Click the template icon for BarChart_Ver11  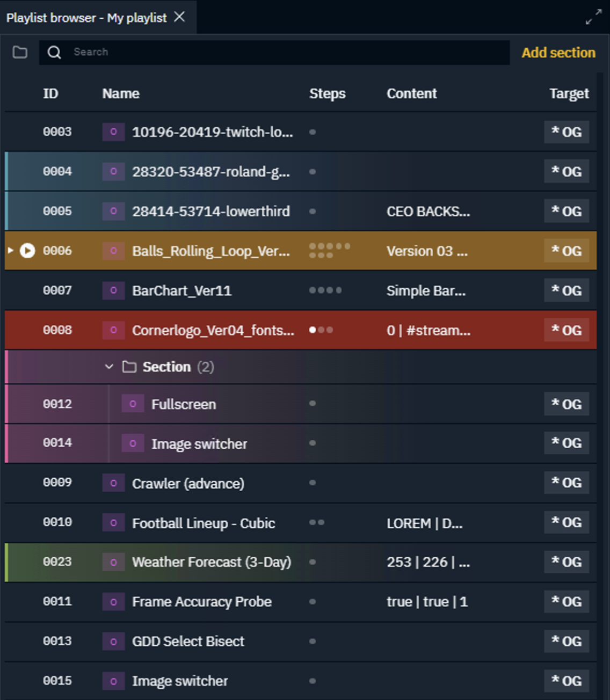(113, 290)
